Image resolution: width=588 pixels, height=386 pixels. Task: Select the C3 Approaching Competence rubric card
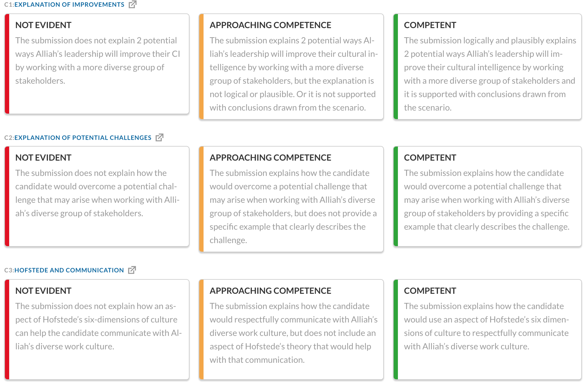pos(291,330)
